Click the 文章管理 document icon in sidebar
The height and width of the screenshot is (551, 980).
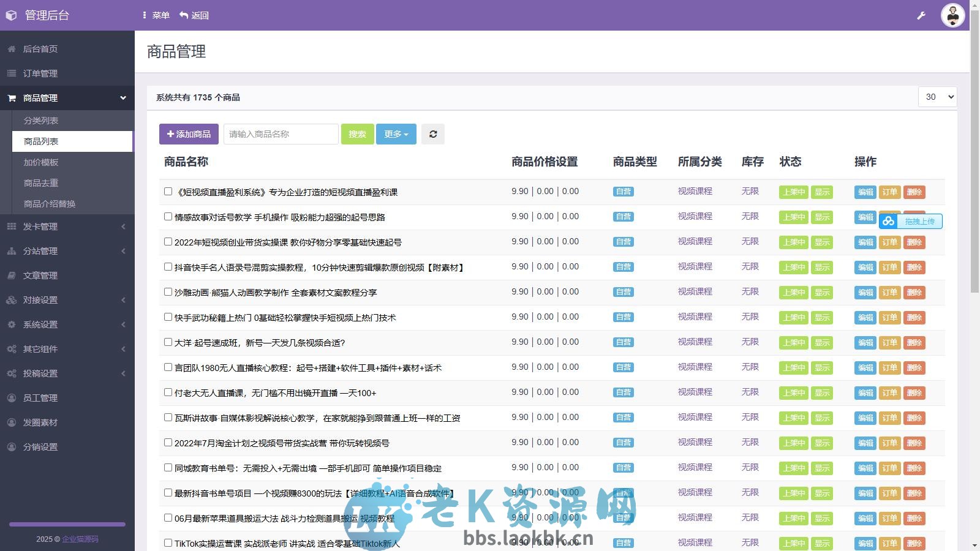pyautogui.click(x=11, y=275)
